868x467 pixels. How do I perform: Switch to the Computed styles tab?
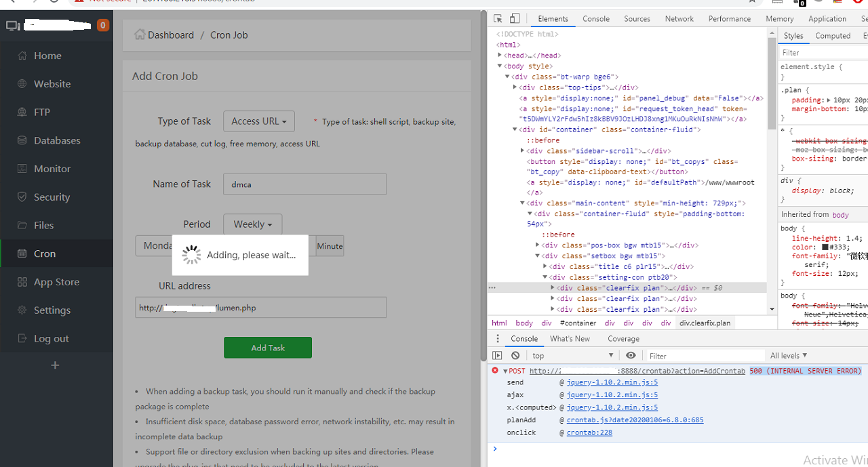tap(832, 36)
